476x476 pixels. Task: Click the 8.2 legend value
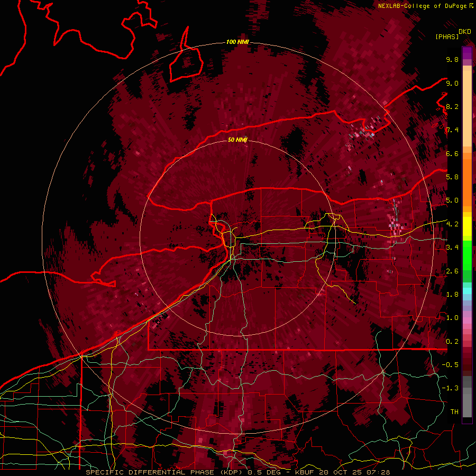tap(452, 106)
